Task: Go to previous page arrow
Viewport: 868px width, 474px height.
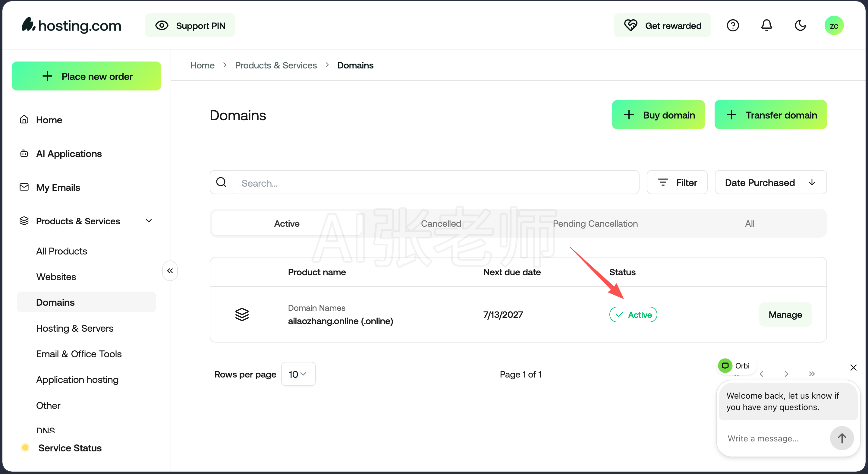Action: 762,374
